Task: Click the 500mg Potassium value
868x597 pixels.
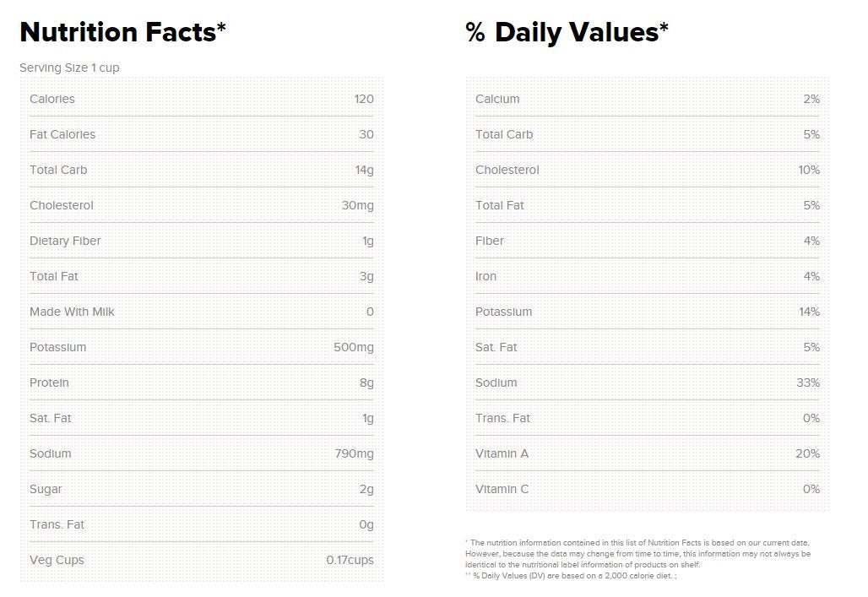Action: pos(354,347)
